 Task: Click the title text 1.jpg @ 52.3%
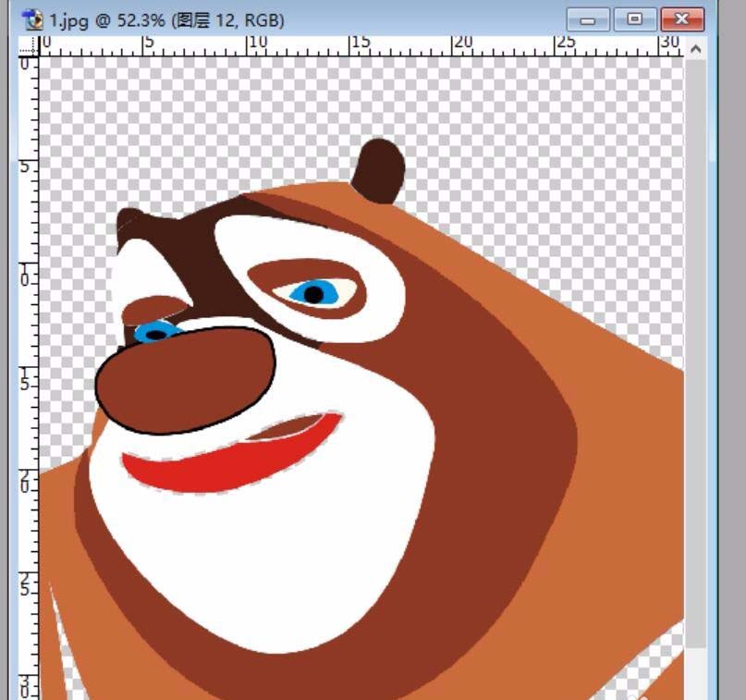point(106,18)
